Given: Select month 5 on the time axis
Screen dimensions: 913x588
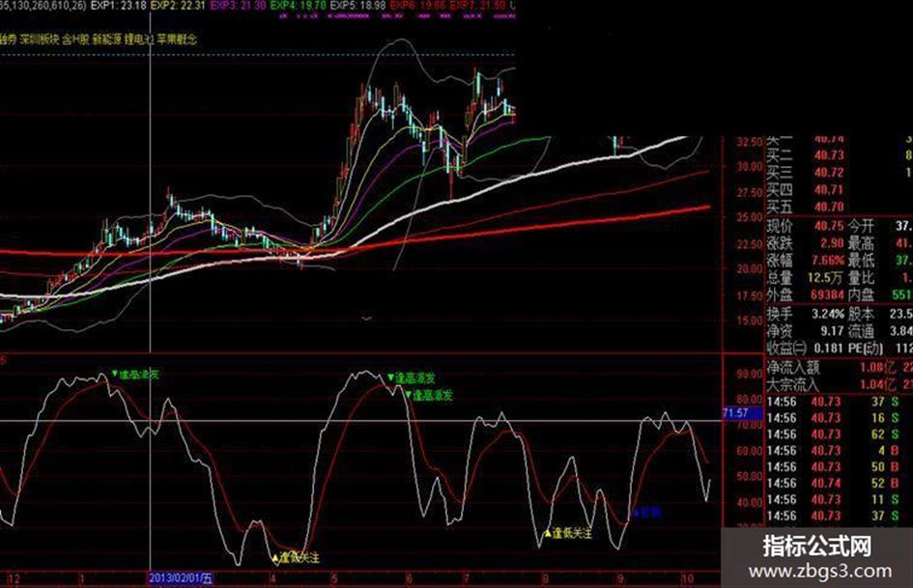Looking at the screenshot, I should [x=334, y=578].
